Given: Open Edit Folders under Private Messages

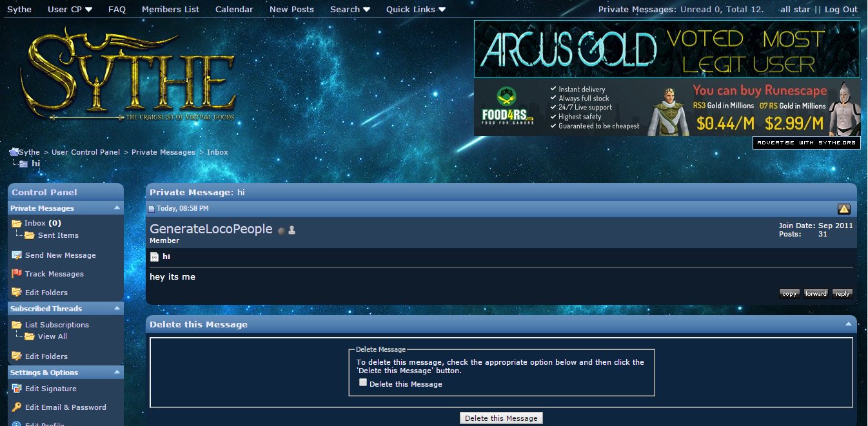Looking at the screenshot, I should (x=46, y=293).
